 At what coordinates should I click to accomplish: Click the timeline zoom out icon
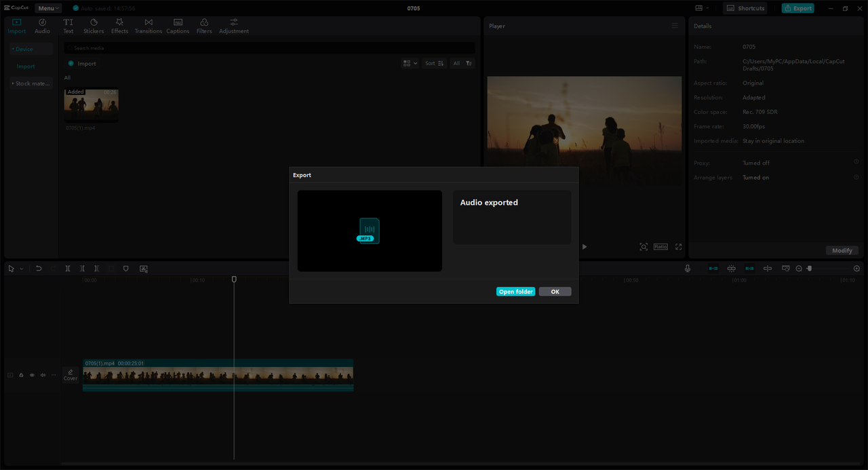point(799,269)
